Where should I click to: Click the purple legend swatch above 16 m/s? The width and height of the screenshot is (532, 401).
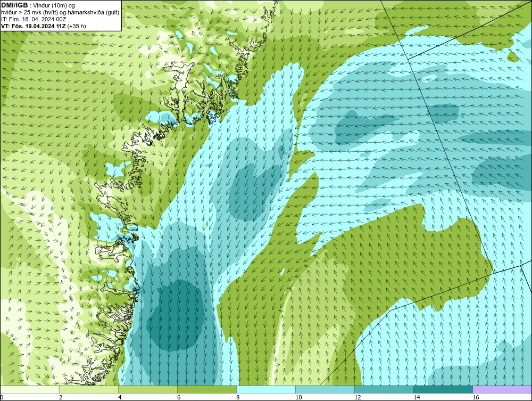coord(503,389)
